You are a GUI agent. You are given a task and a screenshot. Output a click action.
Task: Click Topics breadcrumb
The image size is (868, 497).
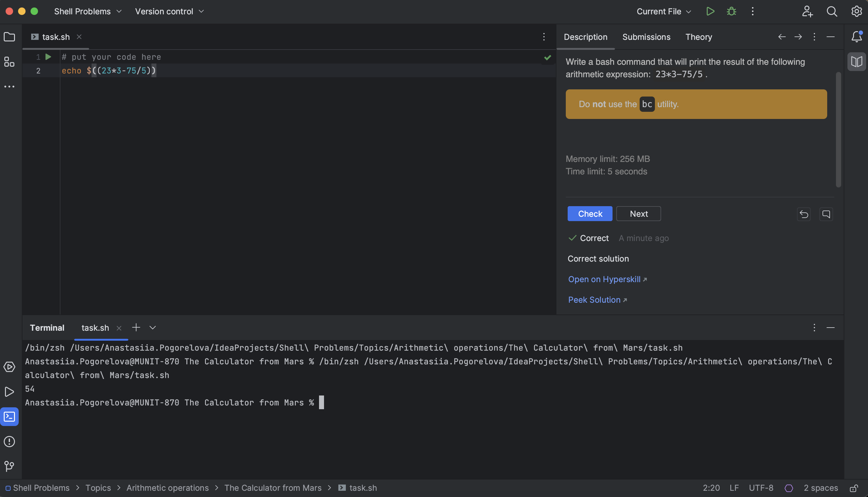point(98,488)
